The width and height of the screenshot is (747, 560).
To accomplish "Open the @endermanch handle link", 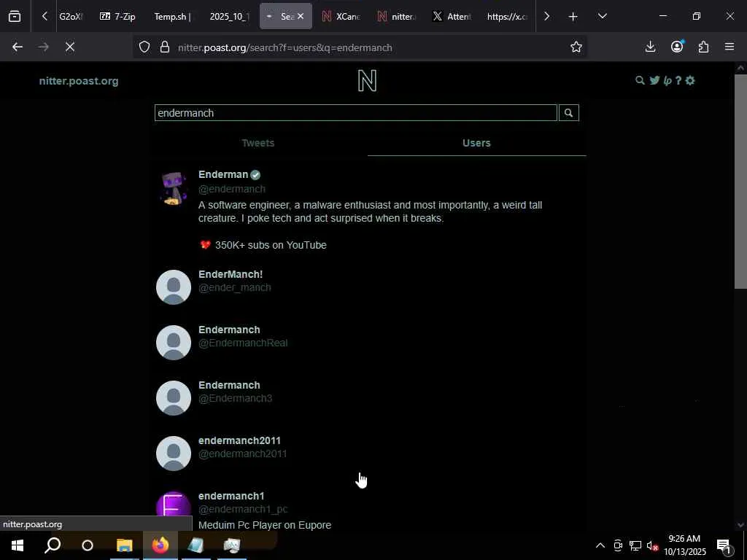I will 231,189.
